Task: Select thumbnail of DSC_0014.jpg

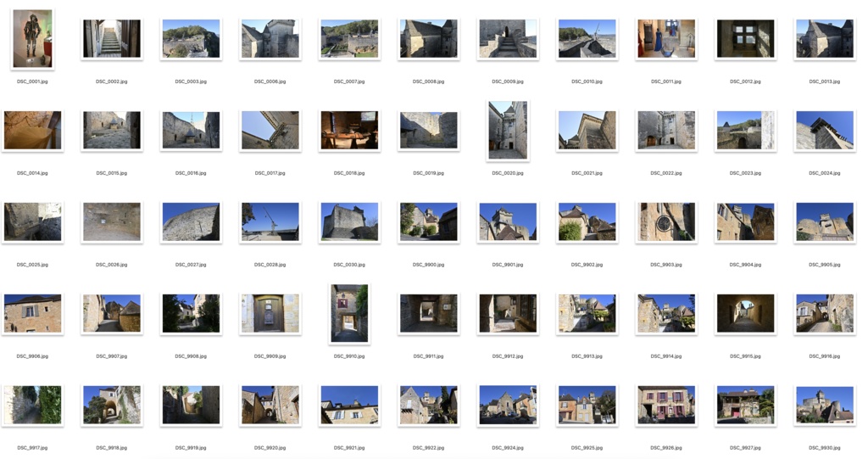Action: 33,131
